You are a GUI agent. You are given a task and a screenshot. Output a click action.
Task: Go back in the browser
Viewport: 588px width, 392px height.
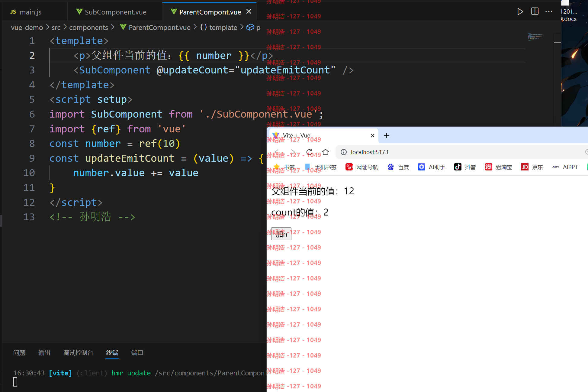277,152
